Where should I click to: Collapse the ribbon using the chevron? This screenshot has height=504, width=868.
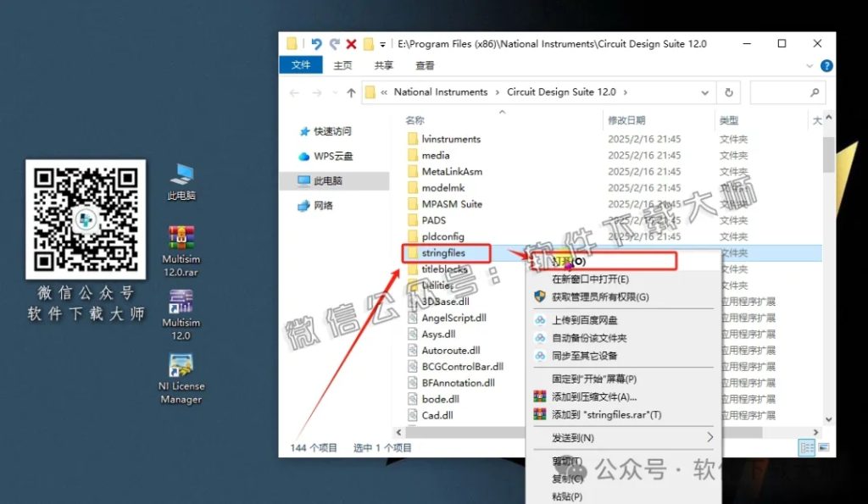click(810, 66)
